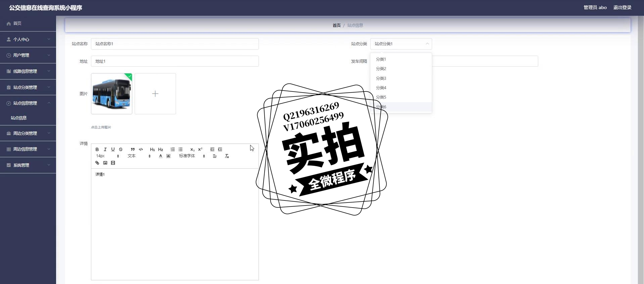Expand the 周边信息管理 sidebar menu
The width and height of the screenshot is (644, 284).
[28, 149]
